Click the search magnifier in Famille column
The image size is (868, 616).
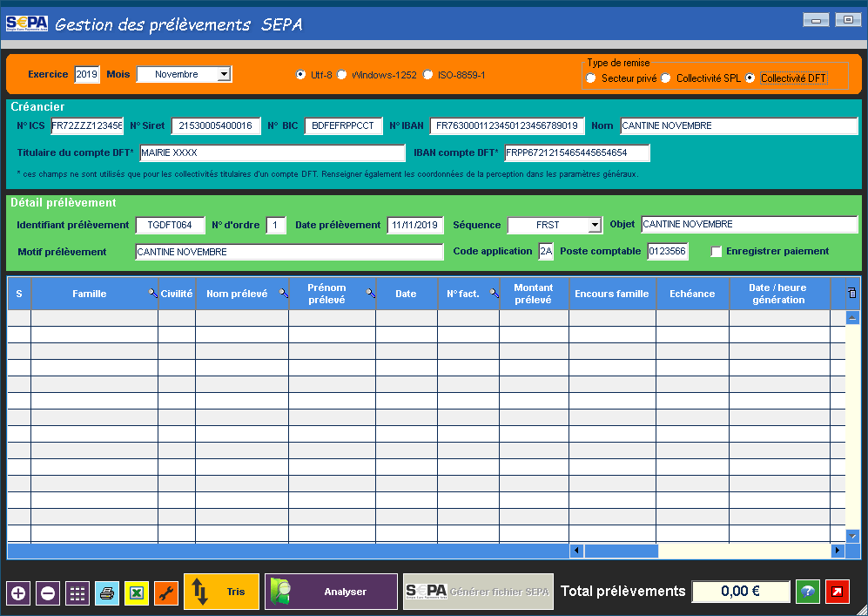pyautogui.click(x=151, y=294)
